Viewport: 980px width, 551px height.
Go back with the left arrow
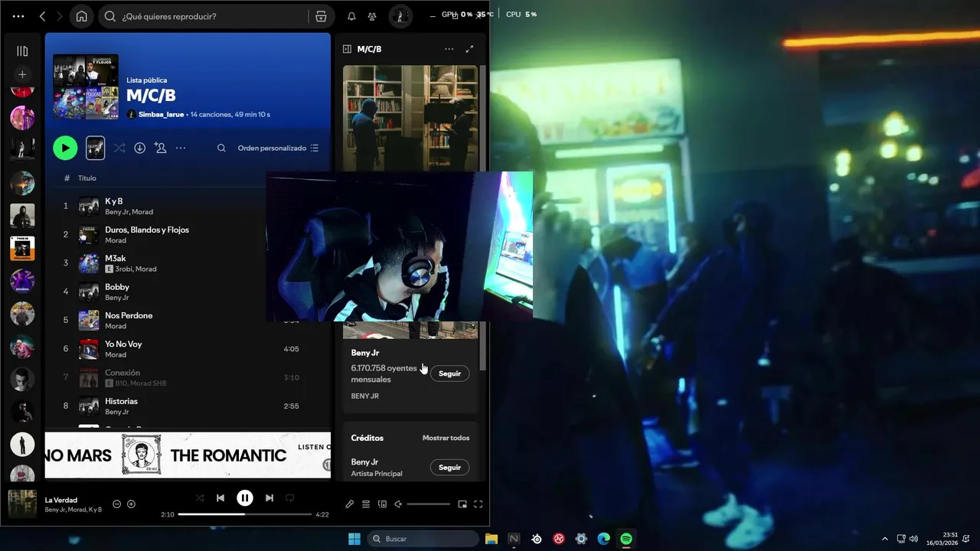pos(43,16)
